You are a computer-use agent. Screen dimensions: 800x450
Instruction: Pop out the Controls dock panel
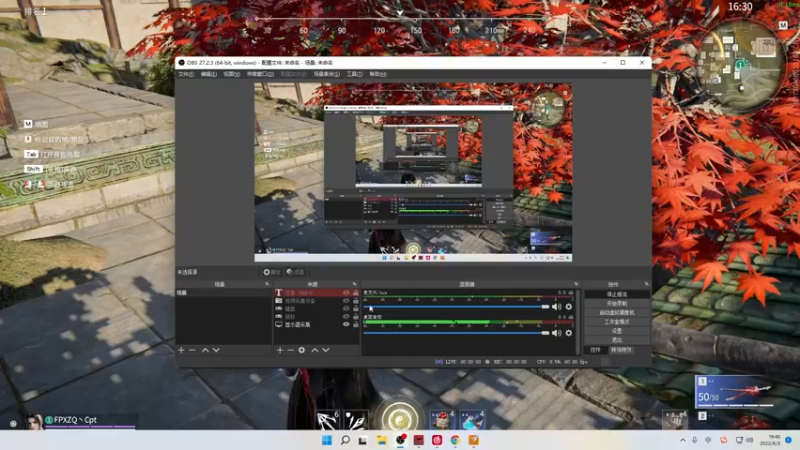tap(646, 284)
